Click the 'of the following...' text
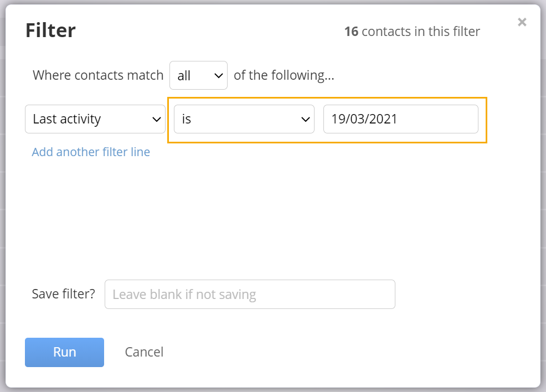This screenshot has width=546, height=392. [284, 75]
